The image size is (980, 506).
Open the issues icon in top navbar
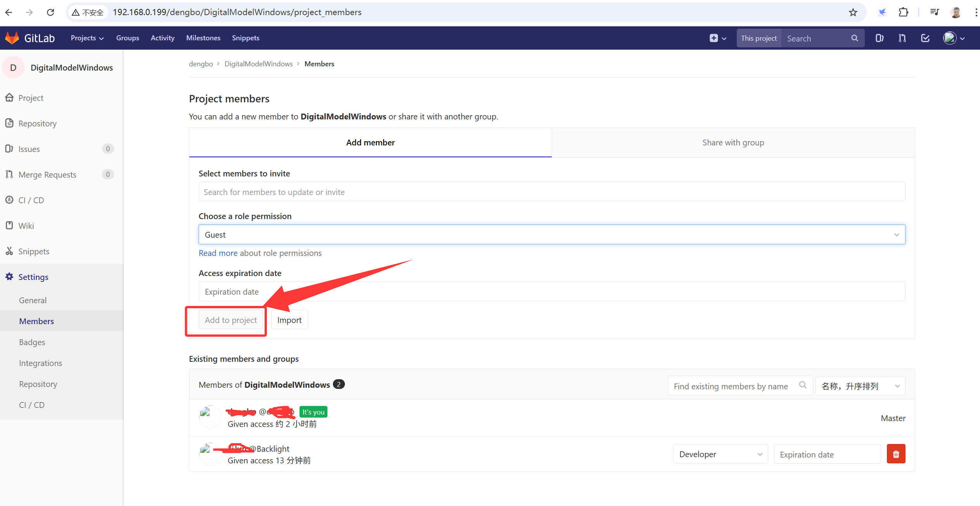coord(879,38)
